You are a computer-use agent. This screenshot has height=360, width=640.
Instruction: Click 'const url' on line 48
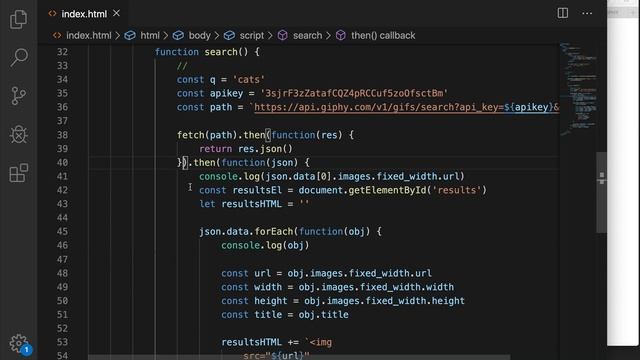(246, 273)
